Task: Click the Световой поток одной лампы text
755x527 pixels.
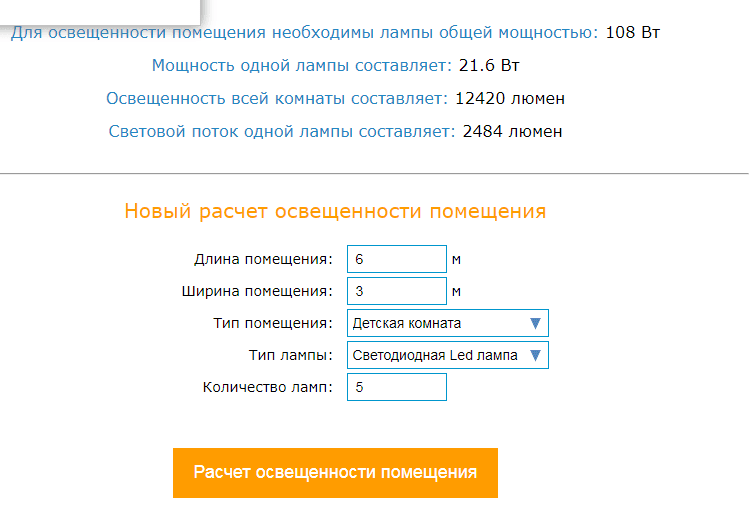Action: 281,131
